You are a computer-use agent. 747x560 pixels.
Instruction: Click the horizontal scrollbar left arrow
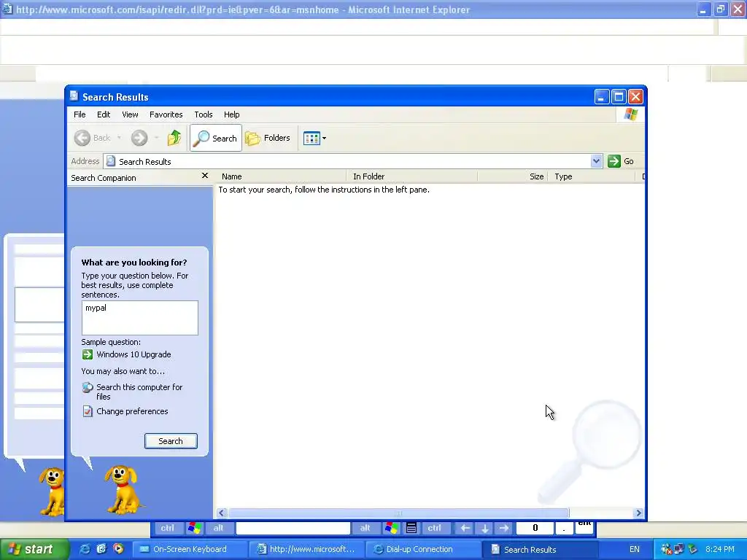[221, 513]
